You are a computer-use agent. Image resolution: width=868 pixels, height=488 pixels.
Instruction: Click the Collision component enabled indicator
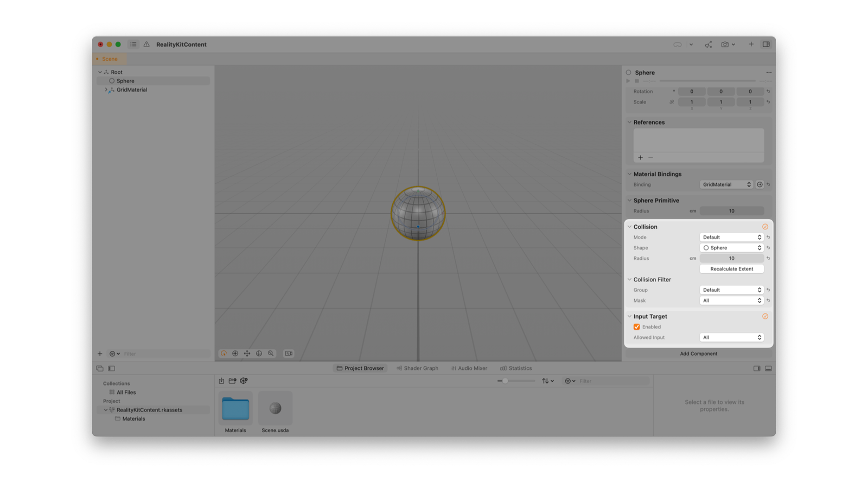(765, 227)
